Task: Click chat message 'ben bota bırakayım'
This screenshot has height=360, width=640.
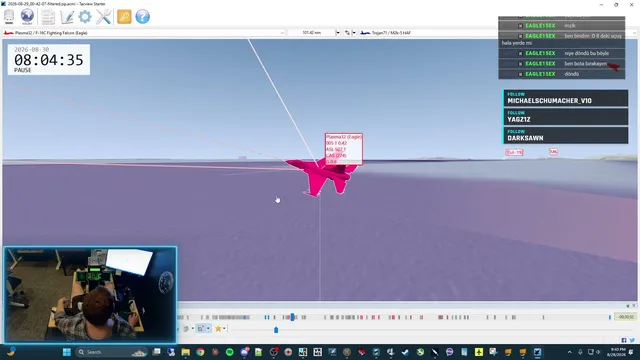Action: [585, 64]
